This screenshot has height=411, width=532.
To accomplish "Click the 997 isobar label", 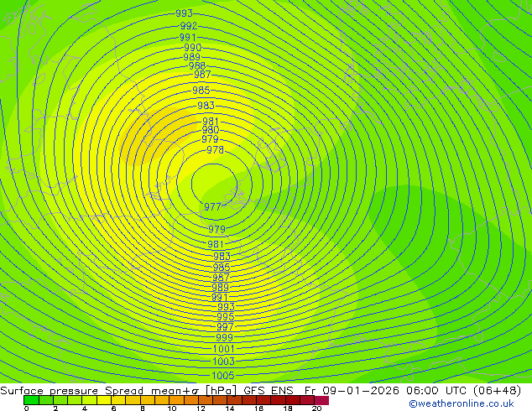I will [x=225, y=327].
